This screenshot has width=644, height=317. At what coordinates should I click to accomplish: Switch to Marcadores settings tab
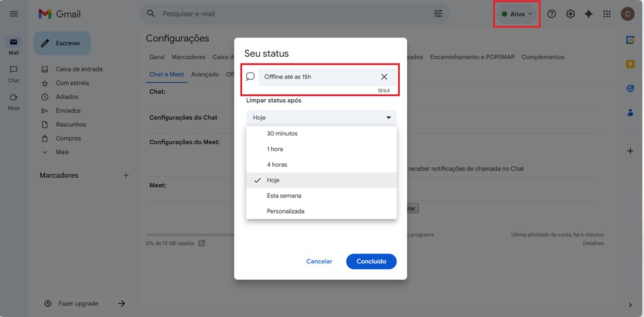pyautogui.click(x=188, y=57)
